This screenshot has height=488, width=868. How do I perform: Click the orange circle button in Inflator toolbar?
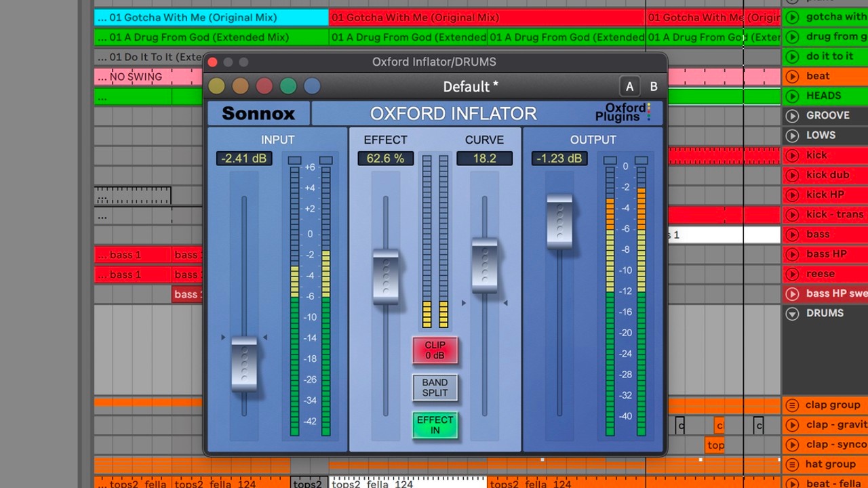240,86
